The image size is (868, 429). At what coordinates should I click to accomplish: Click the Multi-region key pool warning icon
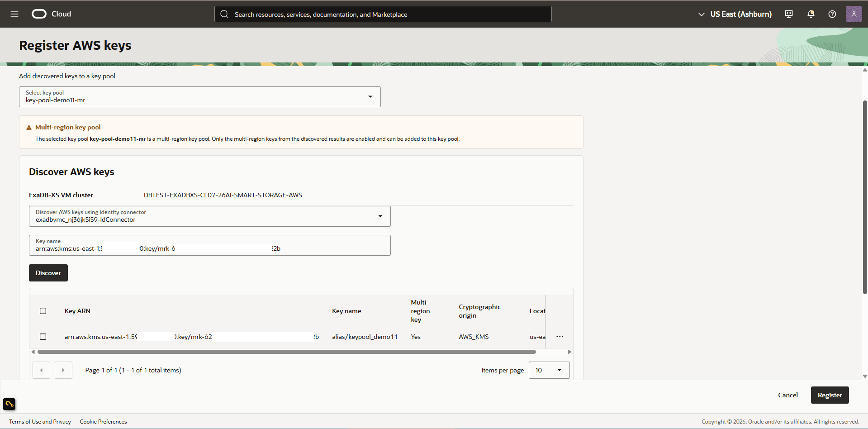pos(29,128)
